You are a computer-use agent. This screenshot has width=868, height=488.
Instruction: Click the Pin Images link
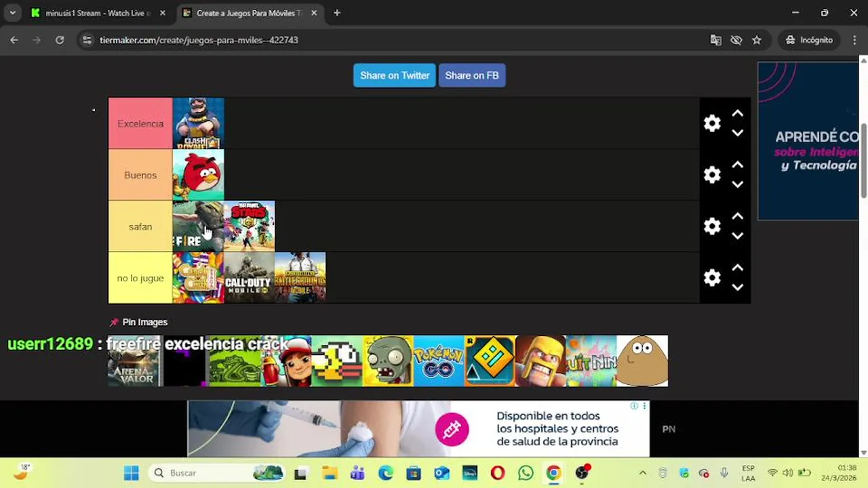point(138,322)
